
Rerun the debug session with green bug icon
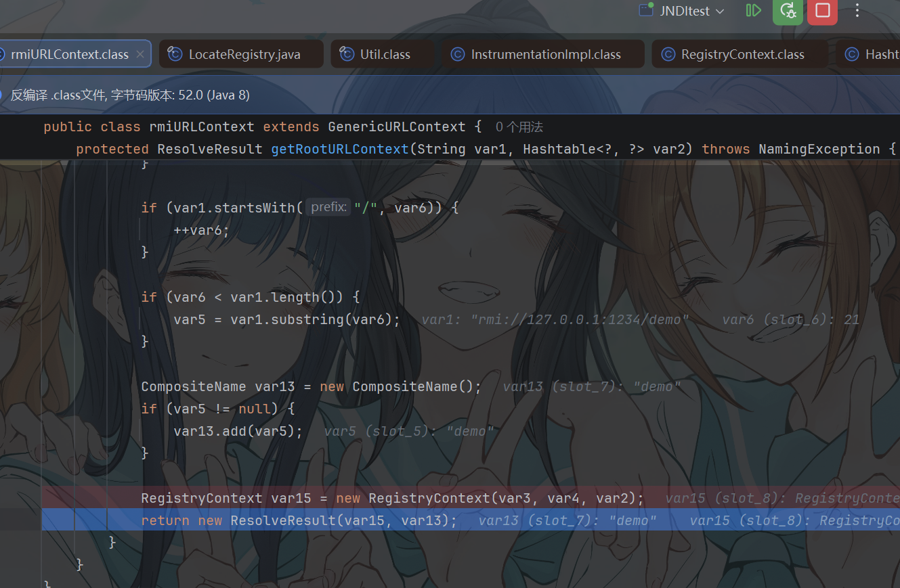788,11
